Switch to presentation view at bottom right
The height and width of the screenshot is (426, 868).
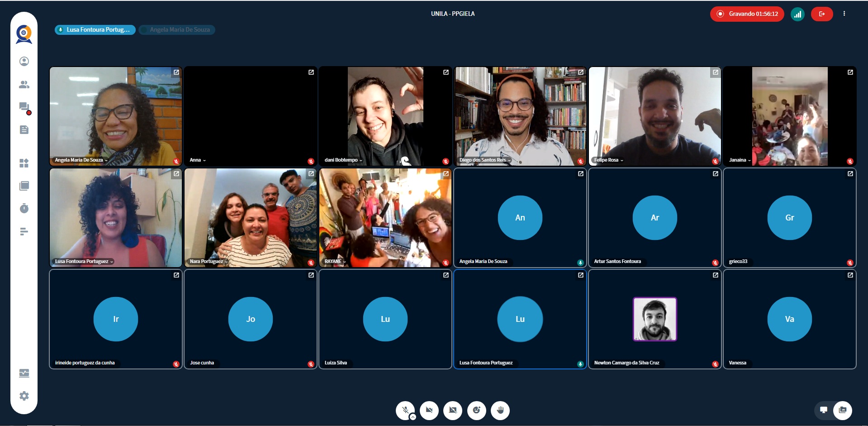[x=824, y=410]
